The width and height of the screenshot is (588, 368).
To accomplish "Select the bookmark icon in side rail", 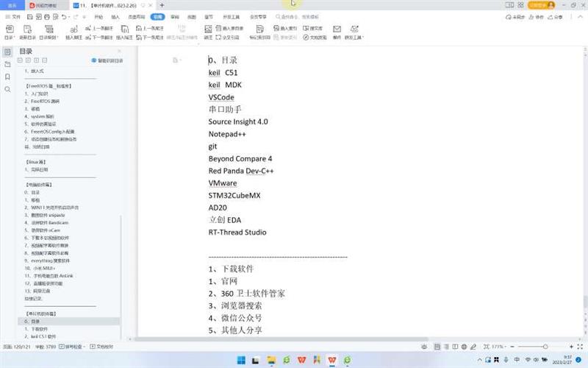I will (x=7, y=77).
